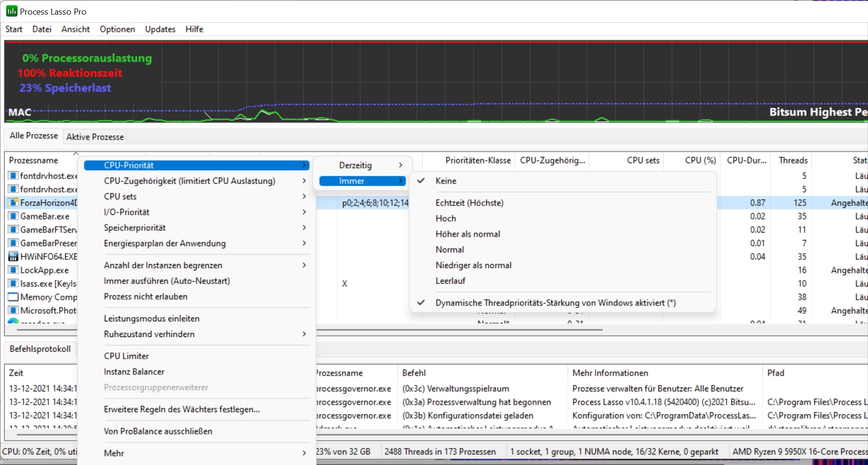Click 'Erweitere Regeln des Wächters festlegen...'
The width and height of the screenshot is (868, 465).
(197, 409)
